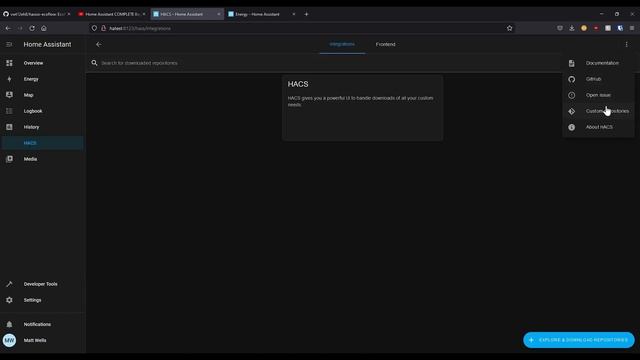Click browser back button
Viewport: 640px width, 360px height.
click(x=8, y=28)
